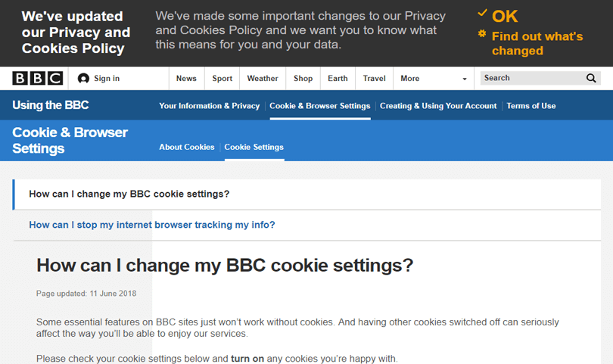Viewport: 613px width, 364px height.
Task: Click the gear icon beside Find out what's changed
Action: [x=482, y=33]
